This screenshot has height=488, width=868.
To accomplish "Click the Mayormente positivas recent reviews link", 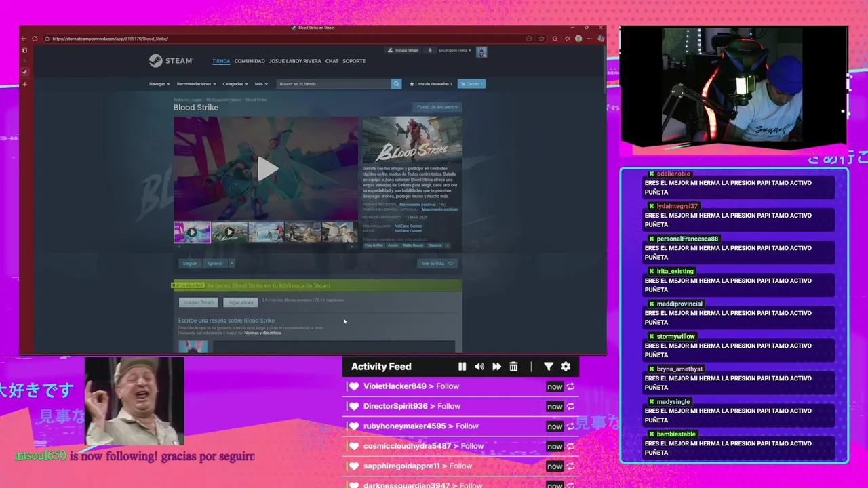I will click(418, 205).
